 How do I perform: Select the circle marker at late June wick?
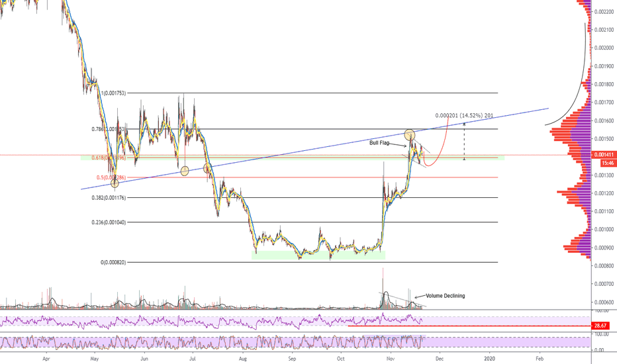point(185,171)
